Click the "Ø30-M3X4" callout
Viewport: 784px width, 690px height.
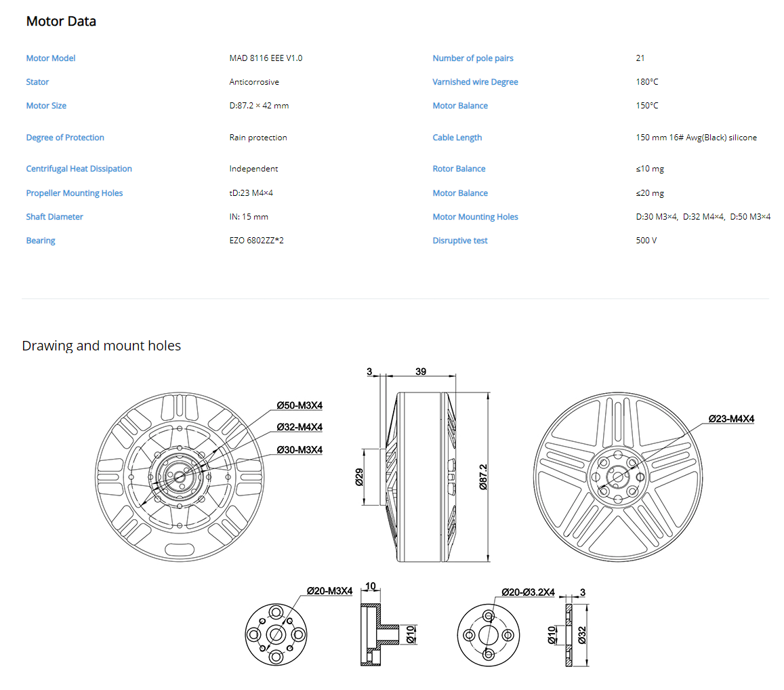coord(300,450)
